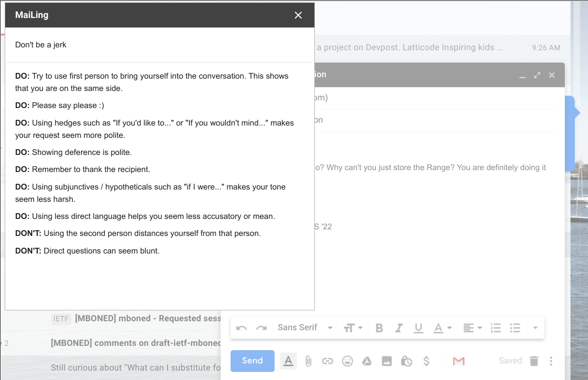Click the tip about using the second person

(138, 234)
